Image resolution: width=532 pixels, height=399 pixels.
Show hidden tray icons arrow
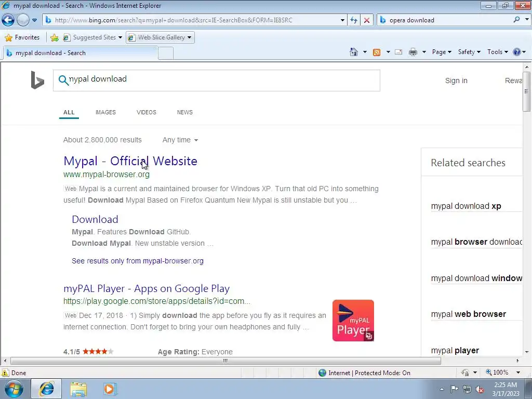point(442,389)
